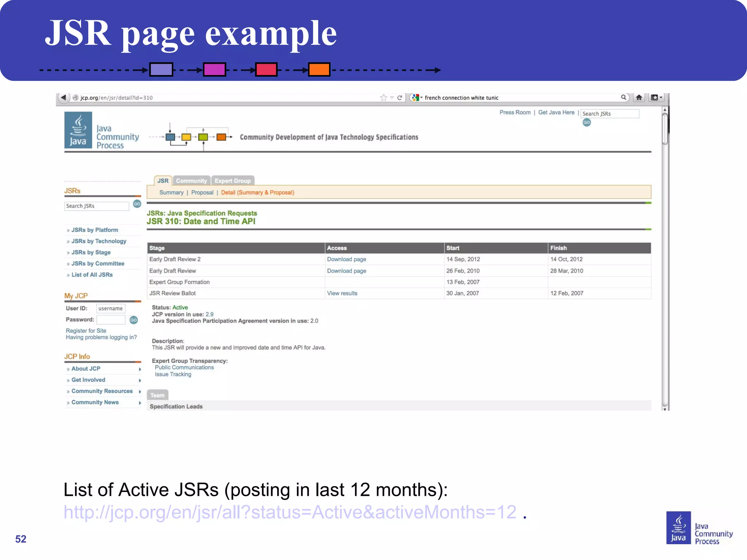The image size is (747, 560).
Task: Click Having problems logging in? link
Action: pyautogui.click(x=101, y=337)
